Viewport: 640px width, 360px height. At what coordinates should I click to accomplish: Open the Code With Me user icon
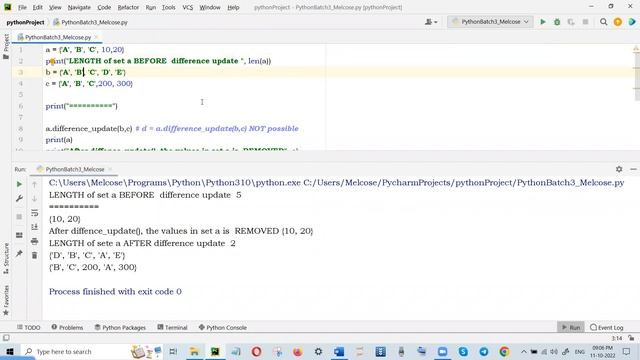click(431, 22)
